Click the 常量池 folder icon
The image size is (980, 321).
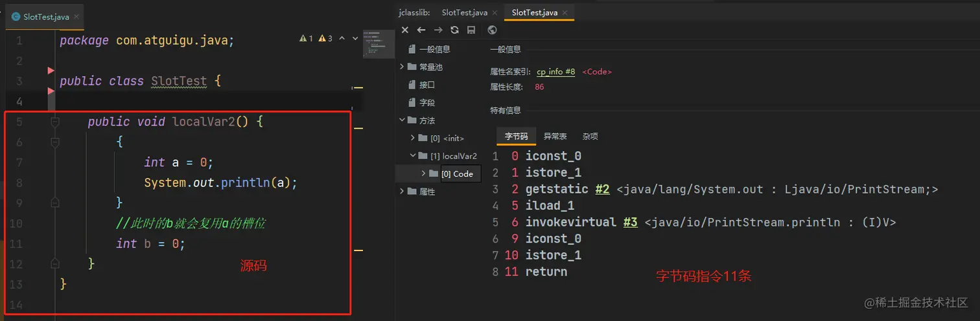(412, 67)
